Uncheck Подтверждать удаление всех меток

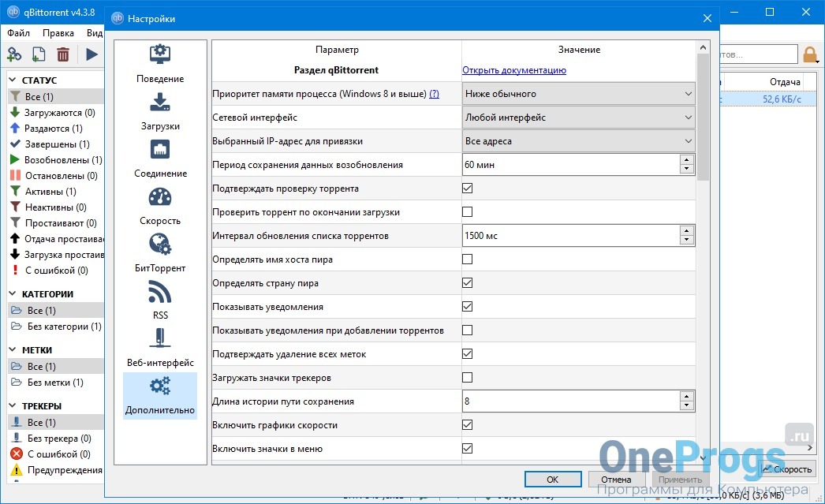(x=467, y=353)
